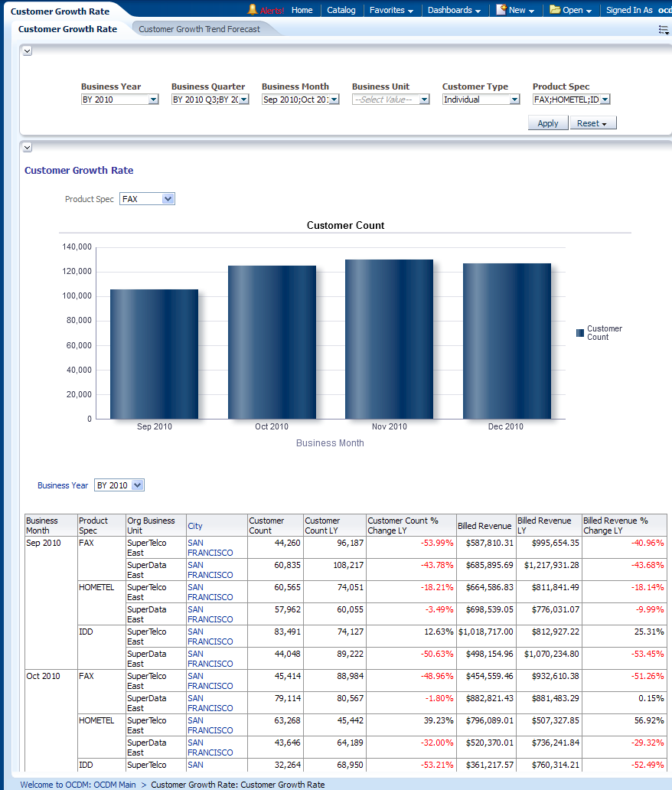Image resolution: width=672 pixels, height=790 pixels.
Task: Switch to Customer Growth Trend Forecast tab
Action: 199,29
